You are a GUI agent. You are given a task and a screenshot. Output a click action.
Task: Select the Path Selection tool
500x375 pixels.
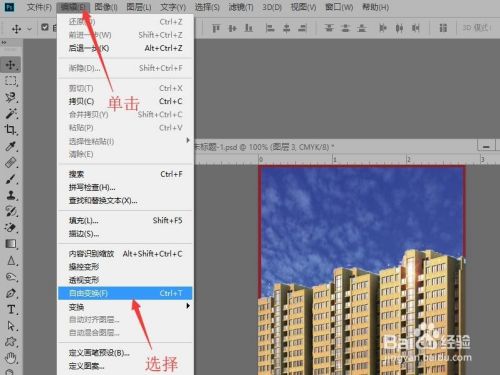[11, 326]
